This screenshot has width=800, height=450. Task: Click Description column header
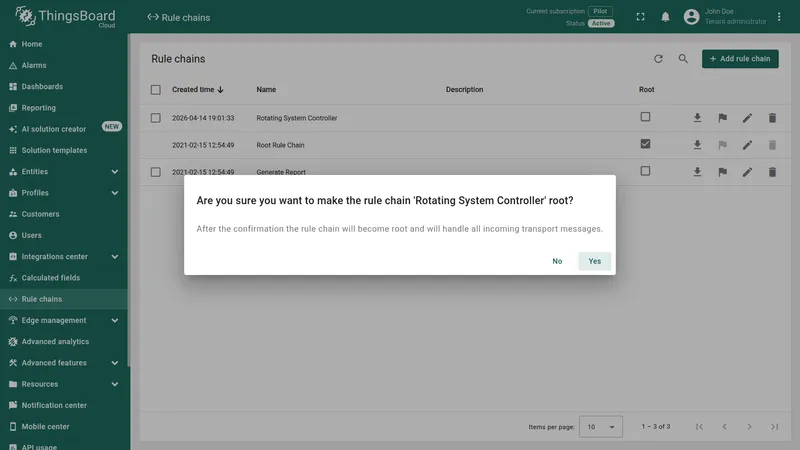[x=464, y=89]
